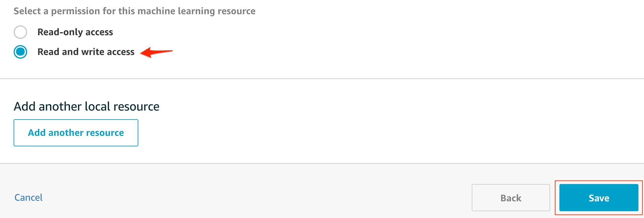Select the Read and write access radio button
This screenshot has width=644, height=218.
point(20,52)
